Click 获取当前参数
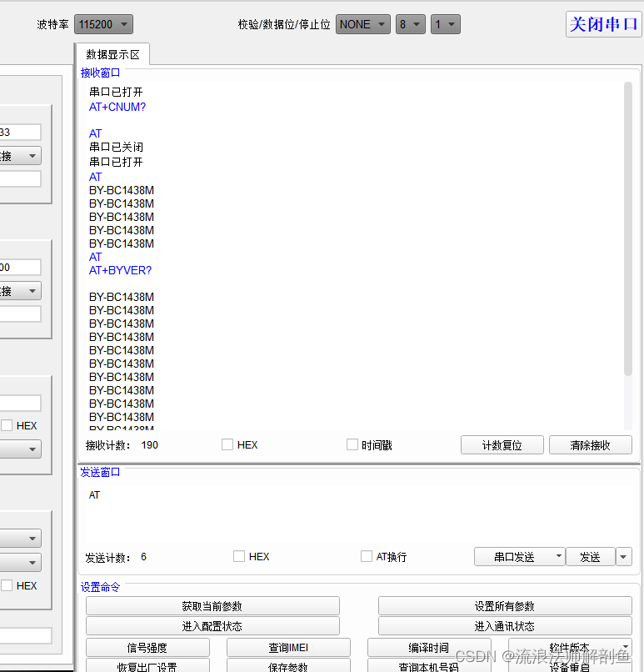 (x=212, y=606)
